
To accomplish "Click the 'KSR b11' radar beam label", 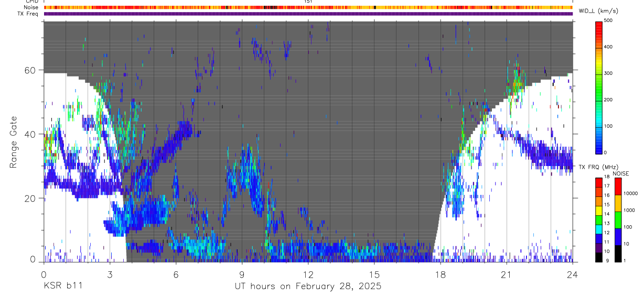I will 62,286.
